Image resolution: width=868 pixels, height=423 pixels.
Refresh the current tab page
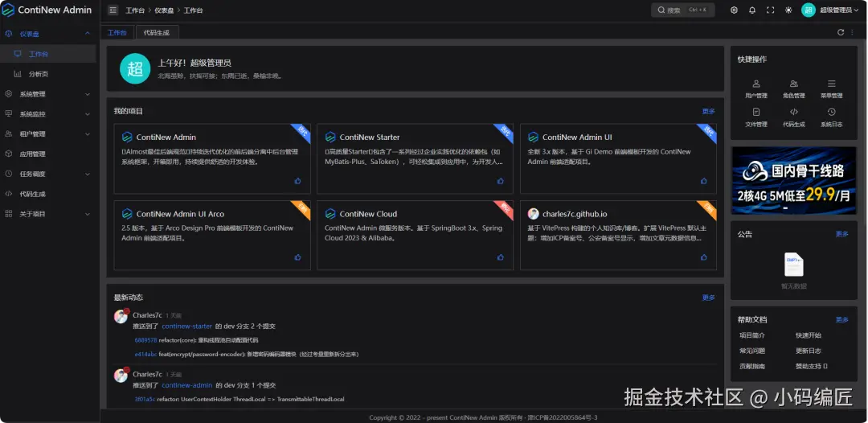point(841,32)
